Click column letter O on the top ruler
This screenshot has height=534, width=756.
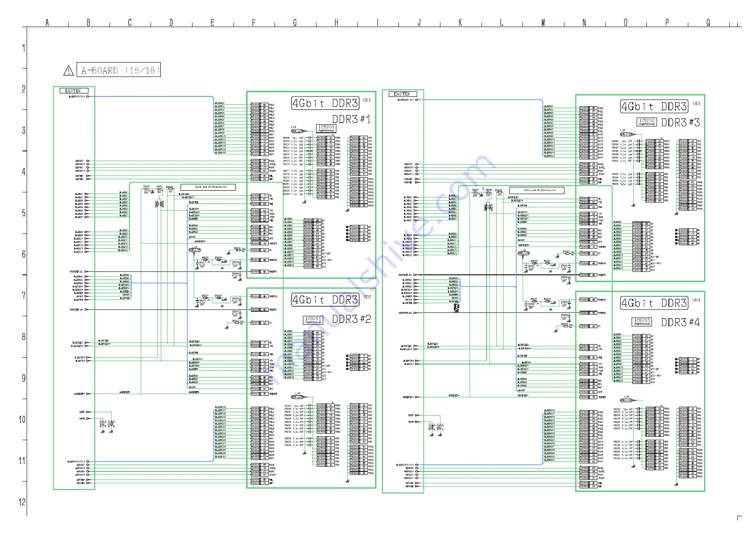coord(626,22)
